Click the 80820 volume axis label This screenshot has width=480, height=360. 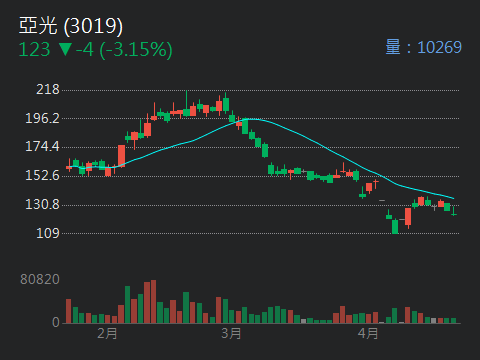pyautogui.click(x=40, y=279)
